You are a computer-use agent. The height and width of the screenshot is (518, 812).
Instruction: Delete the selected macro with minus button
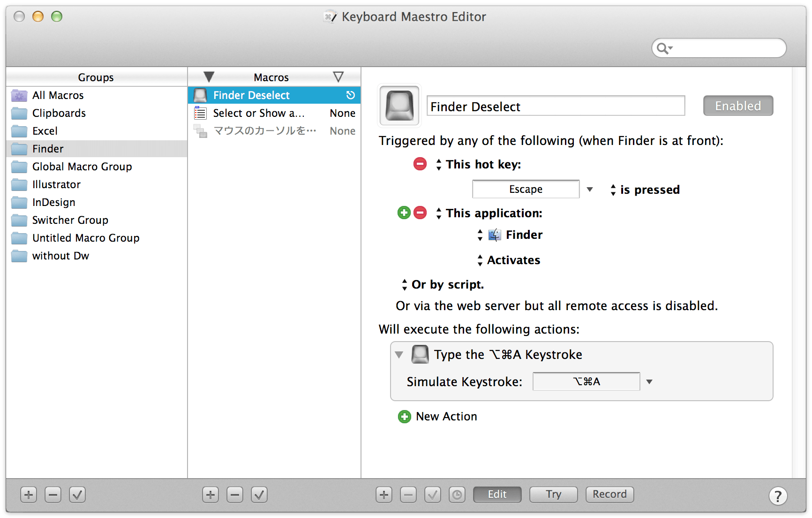tap(235, 495)
